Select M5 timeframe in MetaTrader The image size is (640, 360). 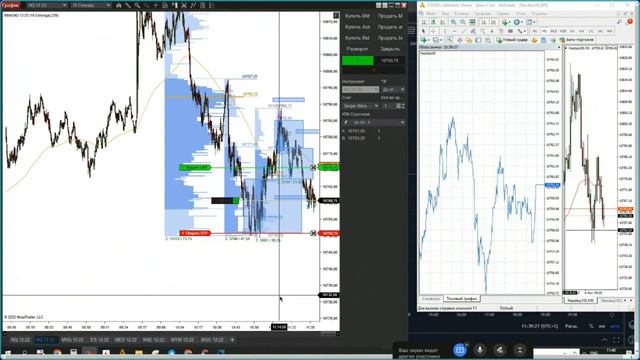point(544,31)
